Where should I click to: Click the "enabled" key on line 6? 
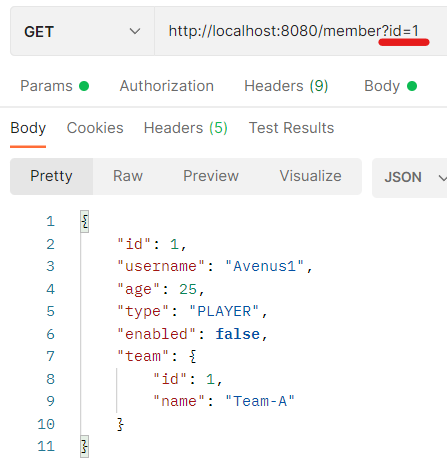coord(156,334)
